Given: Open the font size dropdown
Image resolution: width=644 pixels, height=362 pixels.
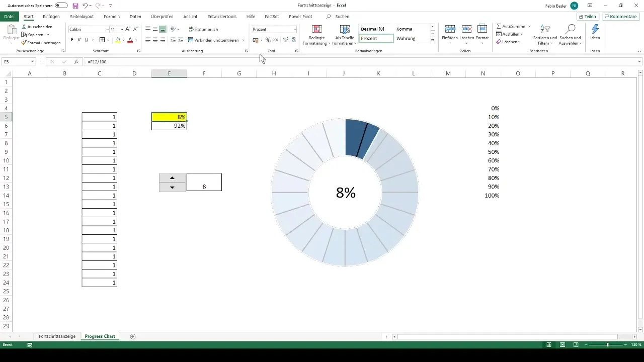Looking at the screenshot, I should pyautogui.click(x=121, y=30).
